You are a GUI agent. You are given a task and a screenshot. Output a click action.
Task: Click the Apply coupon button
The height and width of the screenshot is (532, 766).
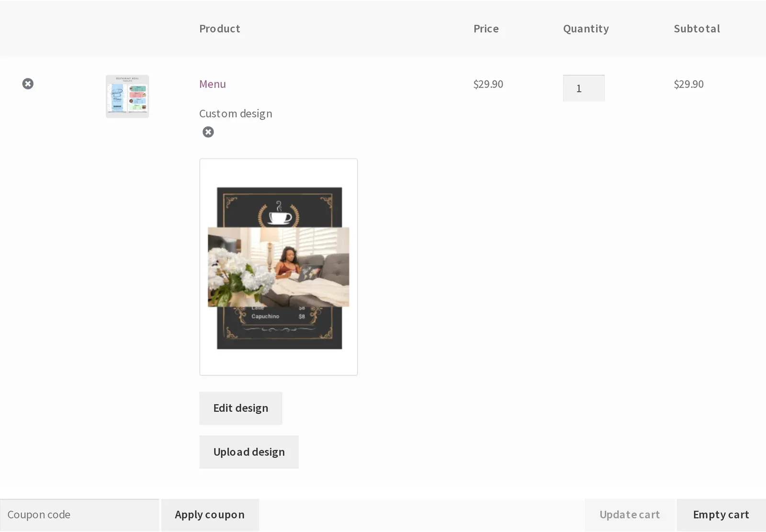coord(210,515)
